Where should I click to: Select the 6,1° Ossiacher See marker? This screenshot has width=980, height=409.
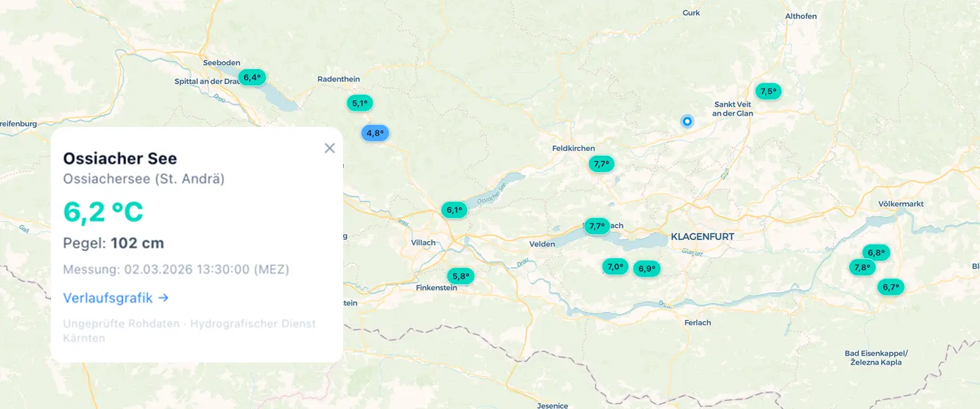pyautogui.click(x=454, y=209)
